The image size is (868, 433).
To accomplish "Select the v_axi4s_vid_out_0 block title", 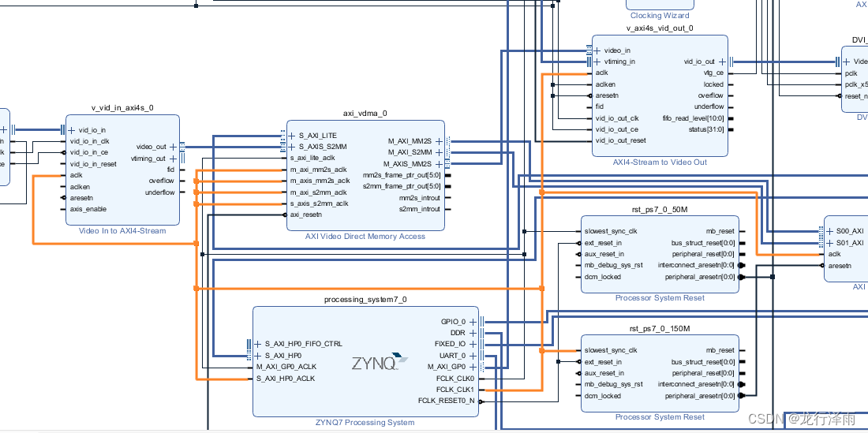I will tap(660, 28).
